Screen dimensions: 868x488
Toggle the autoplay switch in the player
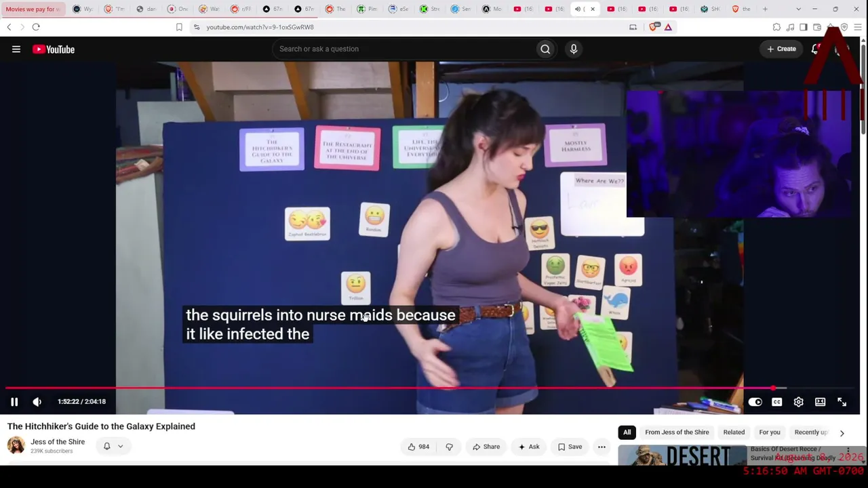(x=755, y=402)
